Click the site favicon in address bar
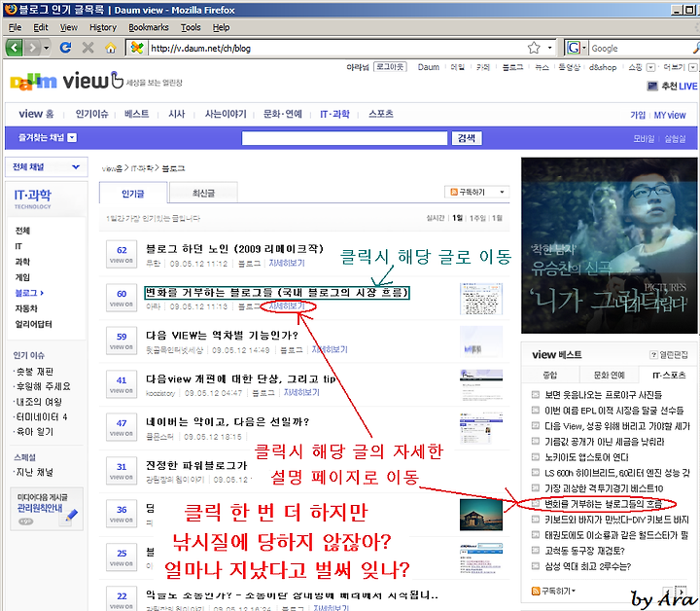Image resolution: width=700 pixels, height=611 pixels. click(137, 48)
